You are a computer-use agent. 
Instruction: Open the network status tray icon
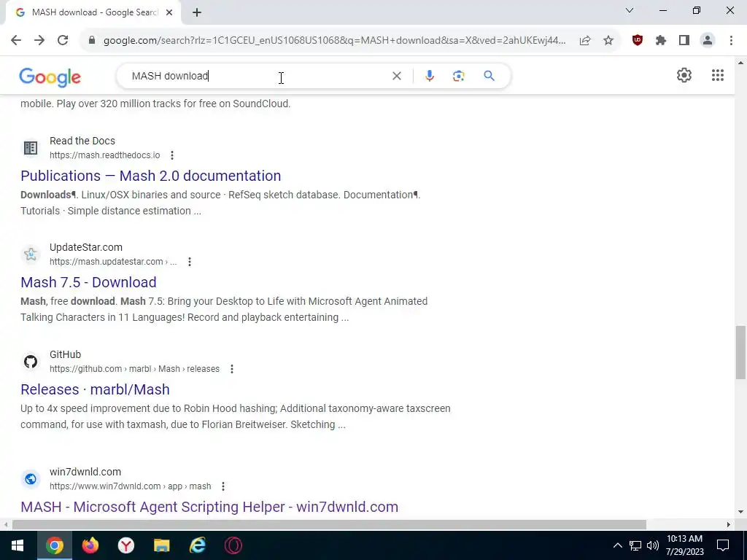(635, 545)
